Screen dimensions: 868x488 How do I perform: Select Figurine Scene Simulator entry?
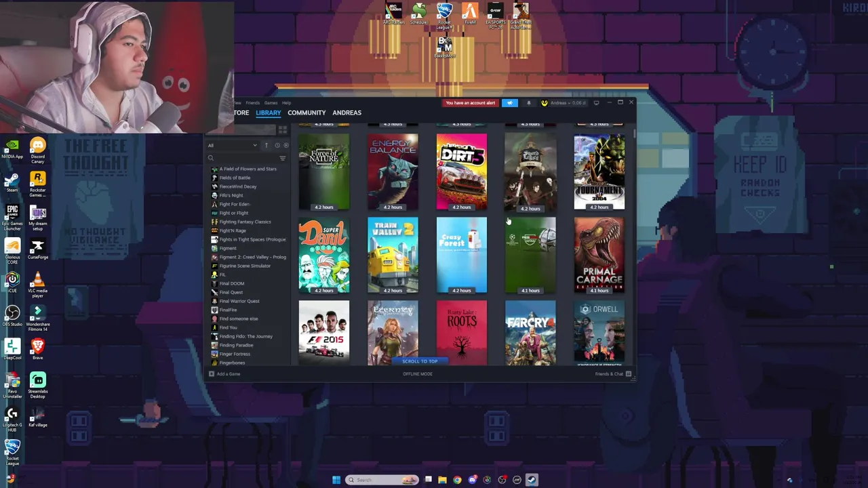[x=244, y=266]
